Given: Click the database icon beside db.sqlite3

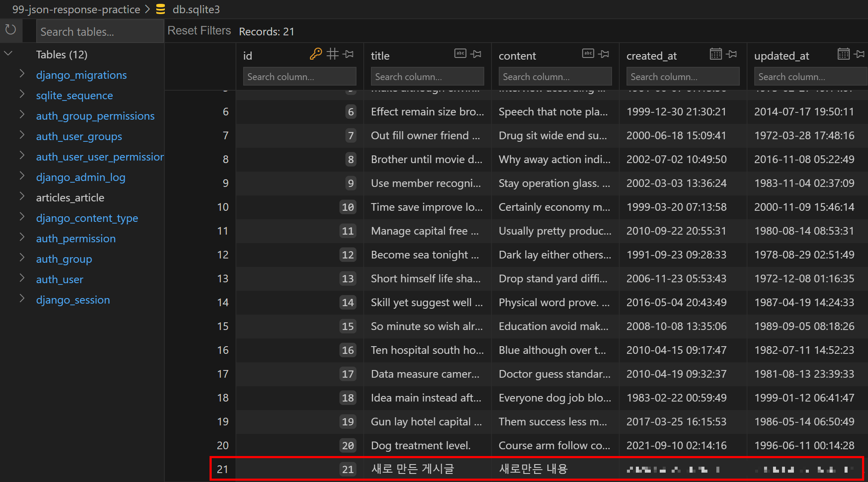Looking at the screenshot, I should tap(161, 9).
